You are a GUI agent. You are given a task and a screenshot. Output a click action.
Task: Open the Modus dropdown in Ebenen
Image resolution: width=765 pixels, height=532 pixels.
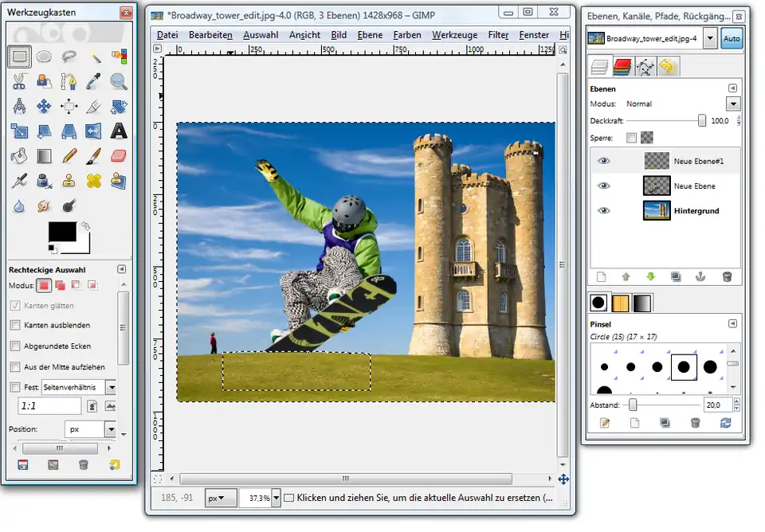733,104
